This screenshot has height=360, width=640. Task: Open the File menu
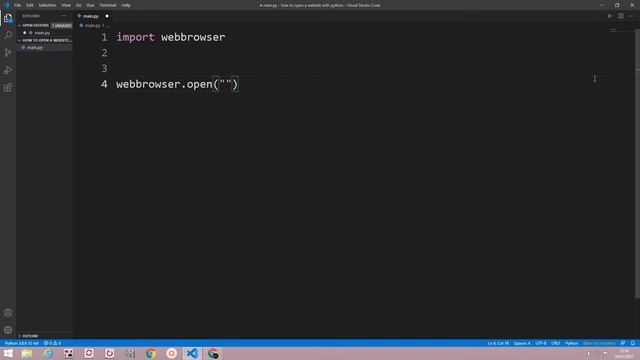17,5
